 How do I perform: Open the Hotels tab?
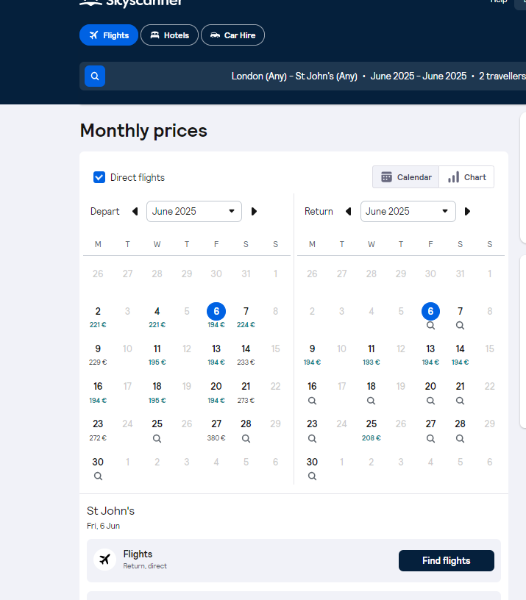[x=169, y=35]
